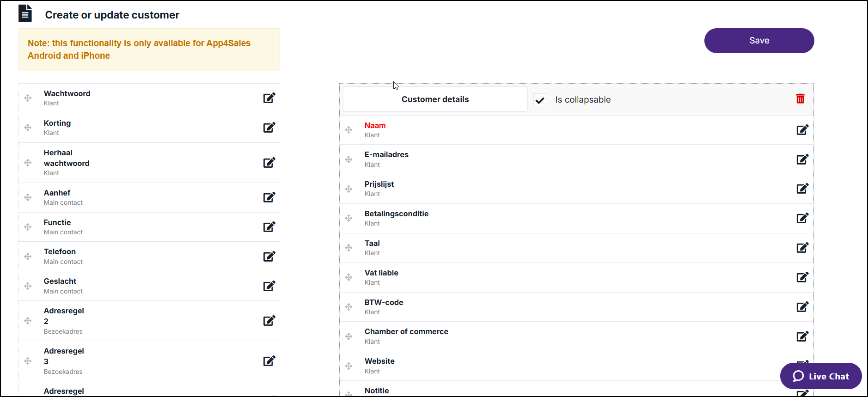The height and width of the screenshot is (397, 868).
Task: Edit the Herhaal wachtwoord field
Action: [269, 163]
